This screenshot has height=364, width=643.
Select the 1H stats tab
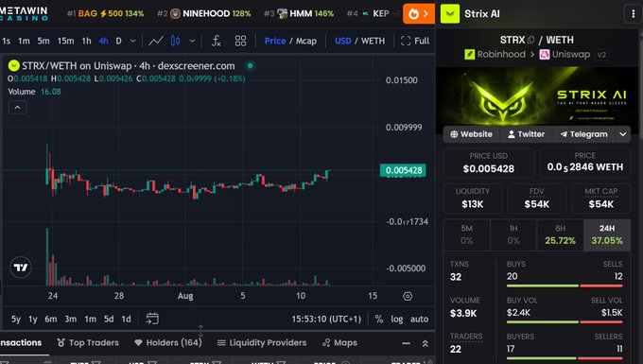coord(513,234)
